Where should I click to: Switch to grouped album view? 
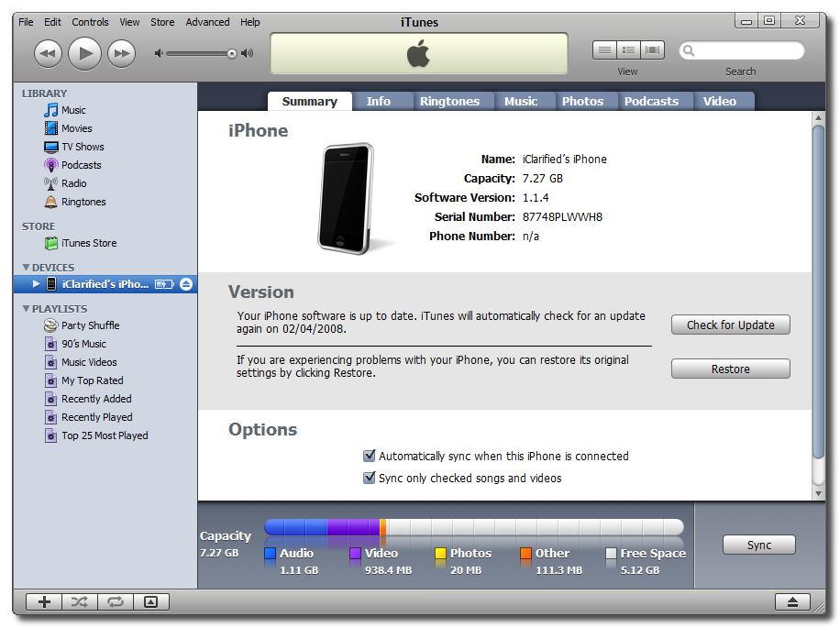coord(628,50)
